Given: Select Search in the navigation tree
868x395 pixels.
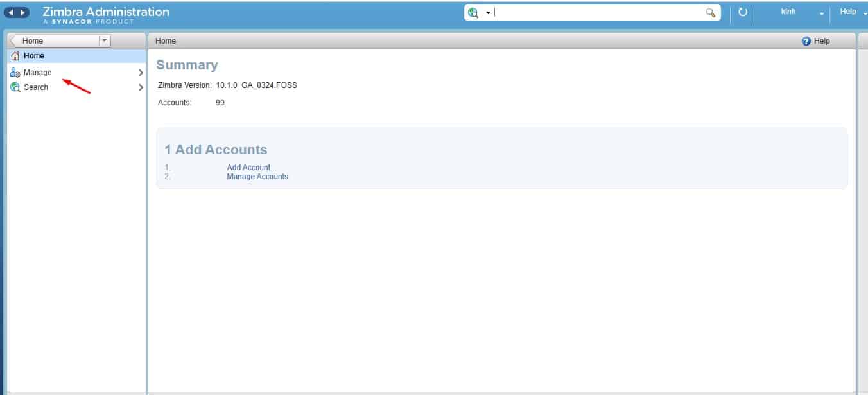Looking at the screenshot, I should tap(36, 87).
